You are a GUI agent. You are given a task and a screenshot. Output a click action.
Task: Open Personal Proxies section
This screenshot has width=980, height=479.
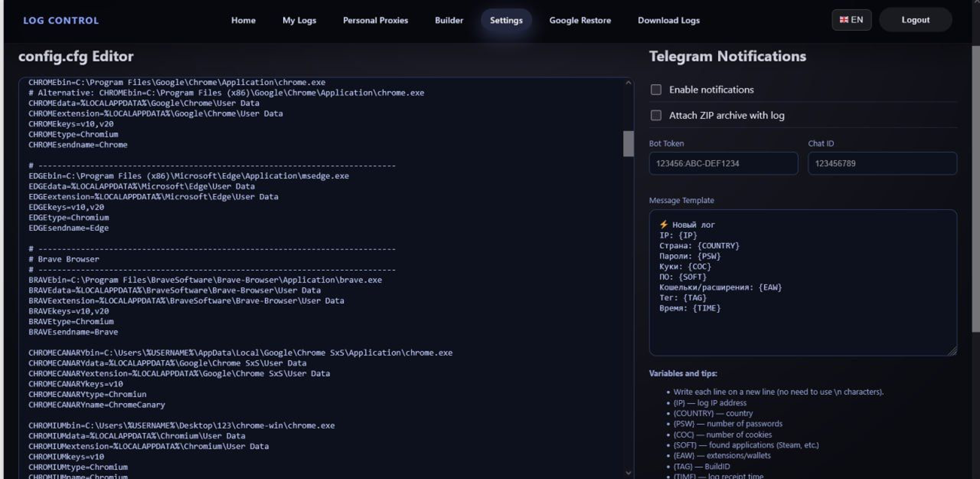pos(375,20)
